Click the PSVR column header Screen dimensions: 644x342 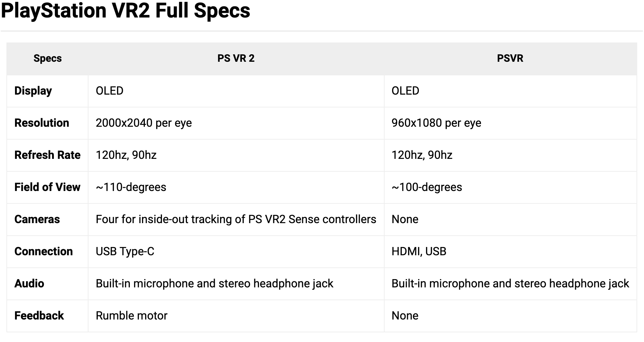tap(510, 59)
